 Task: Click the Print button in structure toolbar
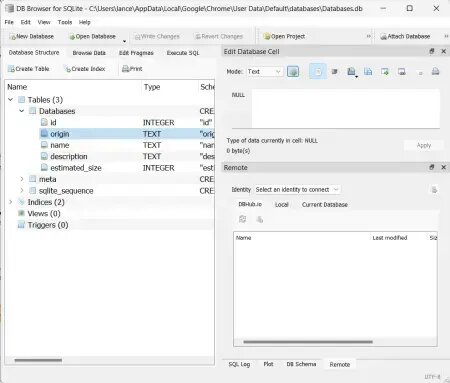point(132,69)
